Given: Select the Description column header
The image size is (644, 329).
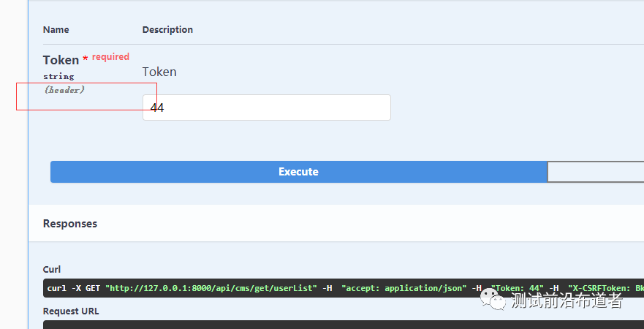Looking at the screenshot, I should [167, 30].
